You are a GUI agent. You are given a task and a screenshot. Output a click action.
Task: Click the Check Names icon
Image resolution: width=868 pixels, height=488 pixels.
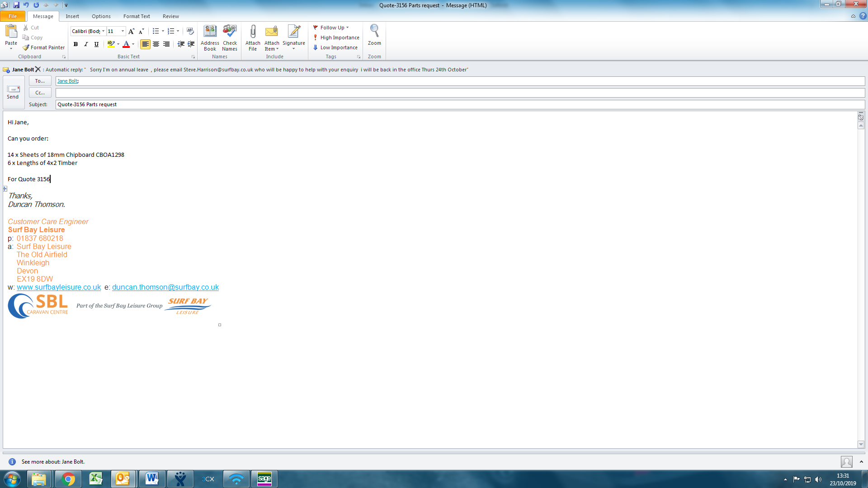pyautogui.click(x=230, y=32)
